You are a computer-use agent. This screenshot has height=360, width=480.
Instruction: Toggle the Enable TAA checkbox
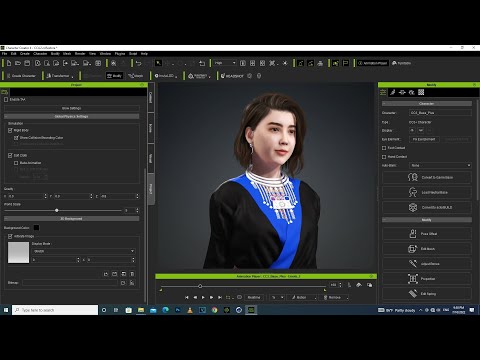pyautogui.click(x=6, y=99)
